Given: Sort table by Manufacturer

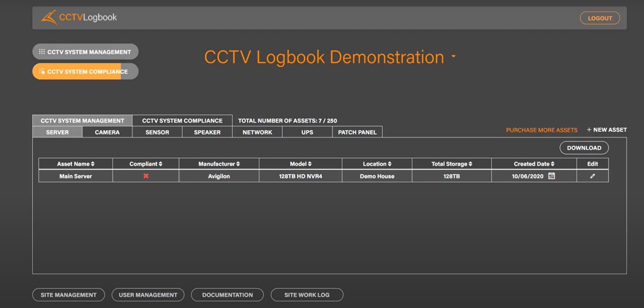Looking at the screenshot, I should click(x=238, y=164).
